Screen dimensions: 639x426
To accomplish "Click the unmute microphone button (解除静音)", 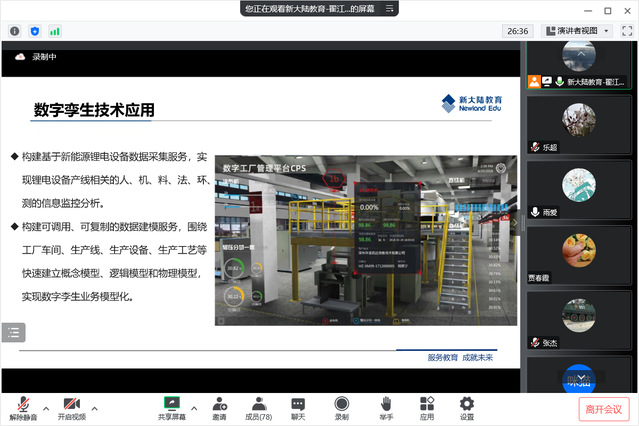I will click(21, 406).
